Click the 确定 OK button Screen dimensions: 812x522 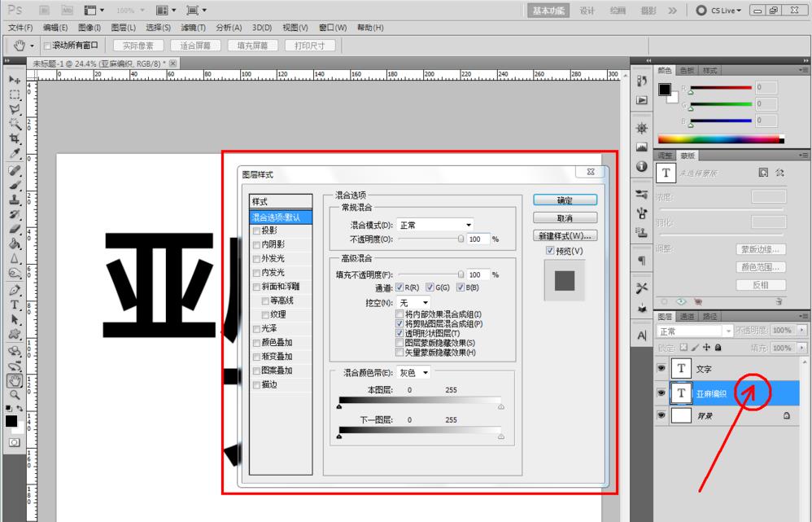pyautogui.click(x=565, y=200)
